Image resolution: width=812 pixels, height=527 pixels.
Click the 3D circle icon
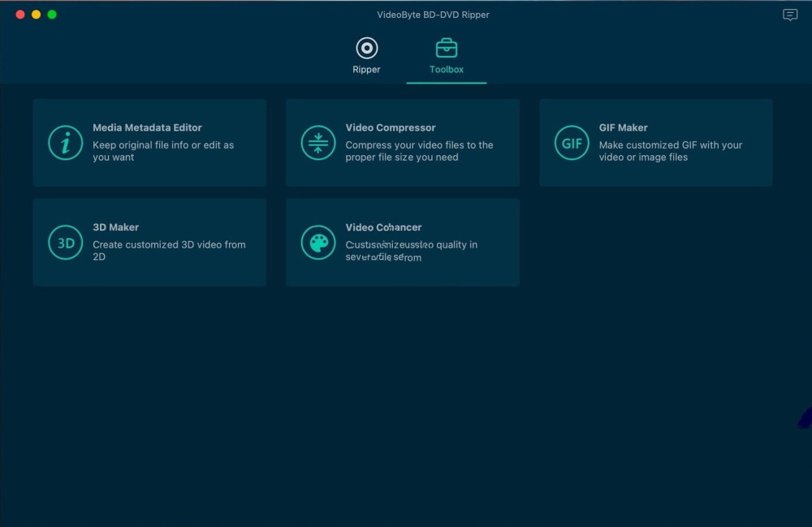click(65, 242)
